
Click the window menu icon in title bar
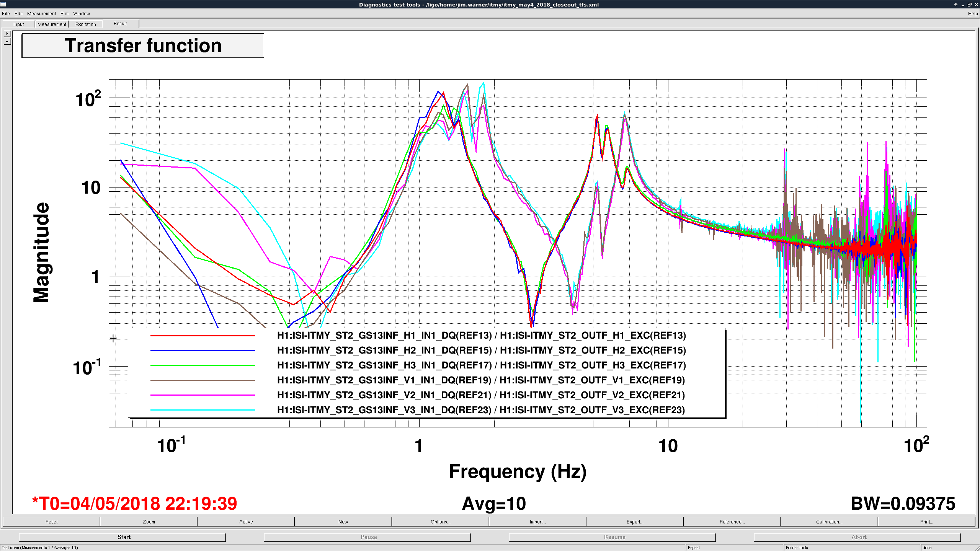(x=3, y=4)
